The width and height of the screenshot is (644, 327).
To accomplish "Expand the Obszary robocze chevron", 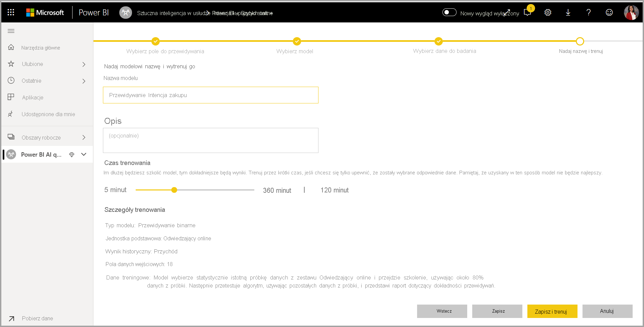I will pos(84,138).
